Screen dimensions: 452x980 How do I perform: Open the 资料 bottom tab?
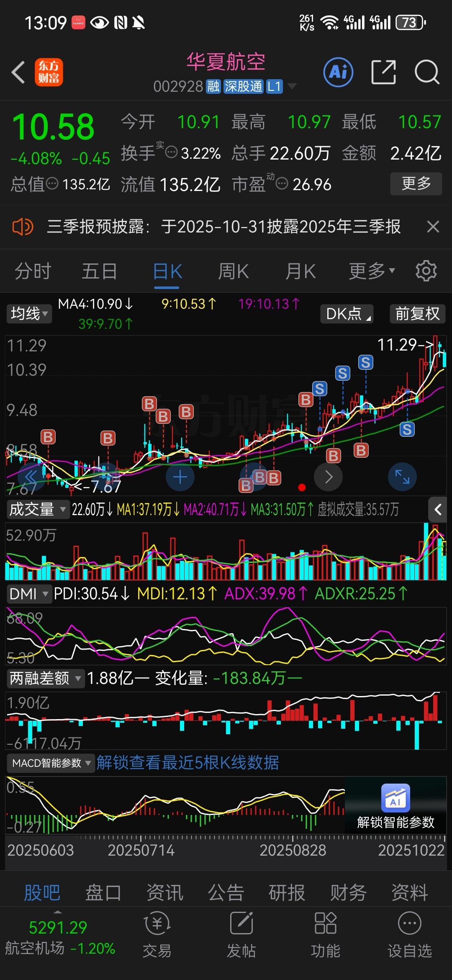click(410, 893)
